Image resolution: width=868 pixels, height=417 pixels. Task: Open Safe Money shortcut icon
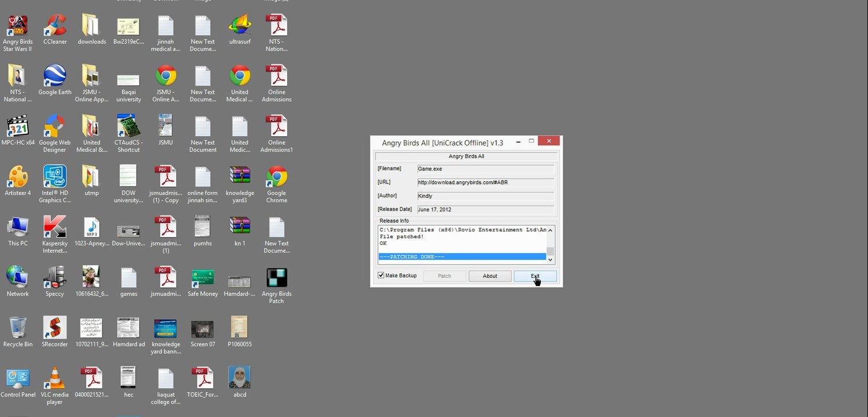203,277
